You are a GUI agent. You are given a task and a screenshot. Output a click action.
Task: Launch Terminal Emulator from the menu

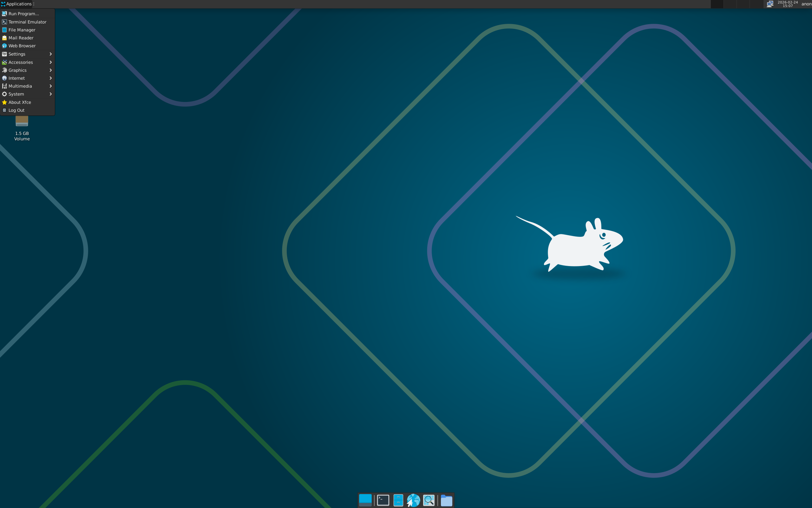point(27,22)
